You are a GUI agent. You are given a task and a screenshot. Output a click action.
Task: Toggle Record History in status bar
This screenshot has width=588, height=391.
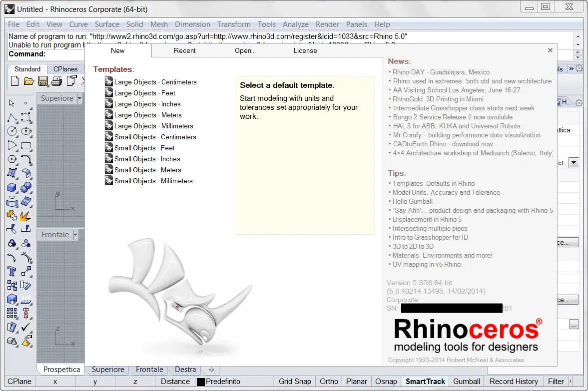pos(514,381)
